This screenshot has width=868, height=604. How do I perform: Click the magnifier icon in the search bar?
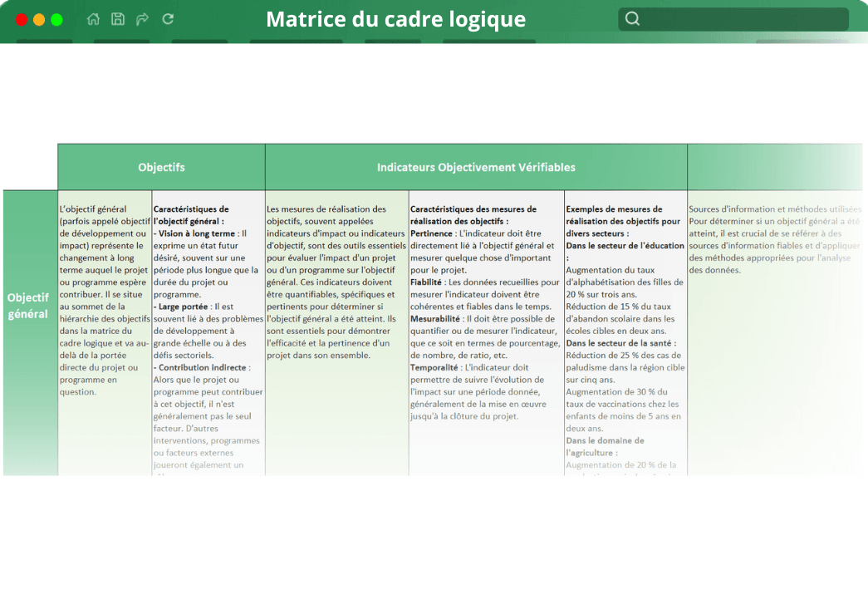tap(632, 17)
